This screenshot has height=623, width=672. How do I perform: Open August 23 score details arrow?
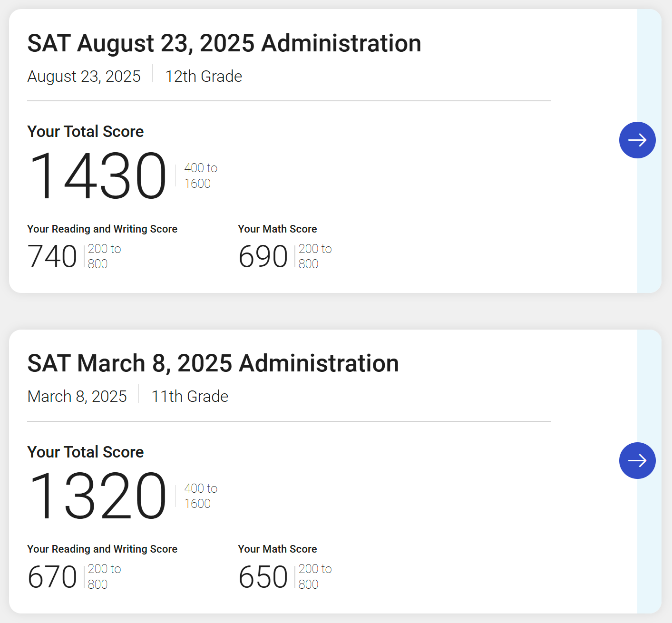(x=637, y=140)
